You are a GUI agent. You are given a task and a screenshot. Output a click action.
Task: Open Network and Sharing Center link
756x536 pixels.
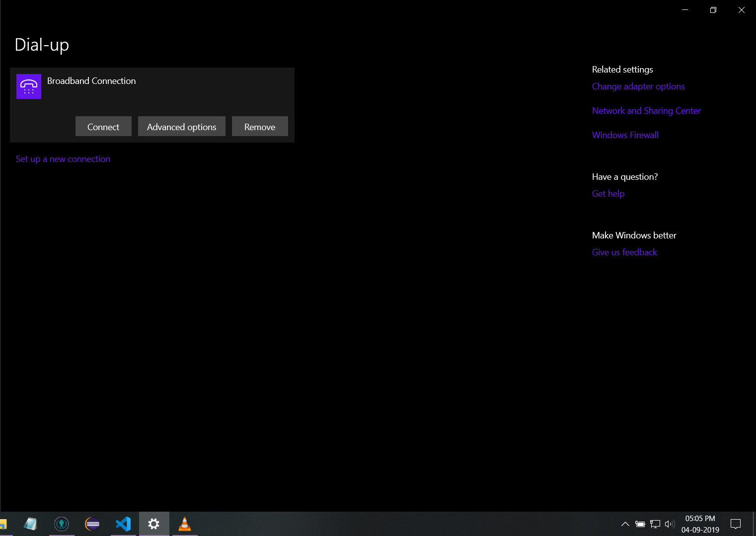646,111
